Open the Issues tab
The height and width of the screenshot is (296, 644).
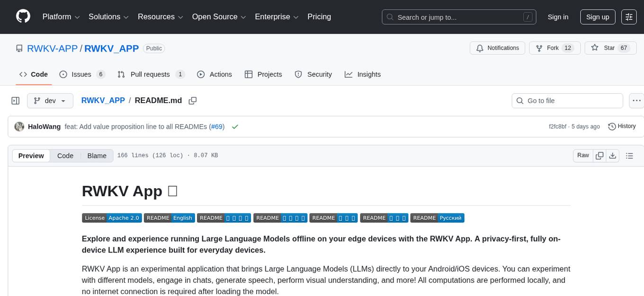click(x=82, y=74)
